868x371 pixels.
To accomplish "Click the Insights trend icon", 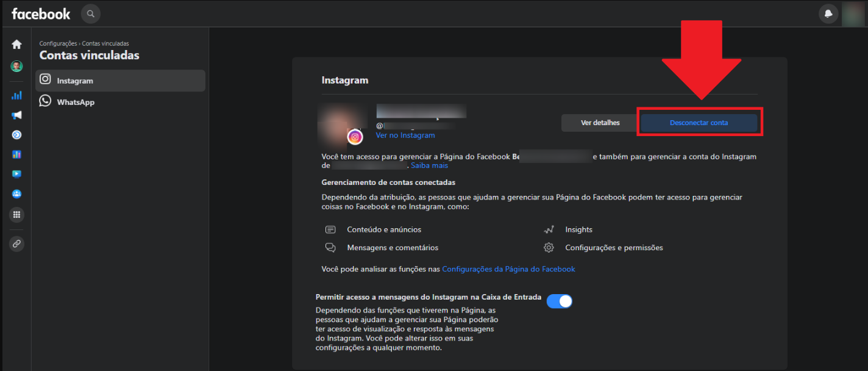I will tap(549, 229).
